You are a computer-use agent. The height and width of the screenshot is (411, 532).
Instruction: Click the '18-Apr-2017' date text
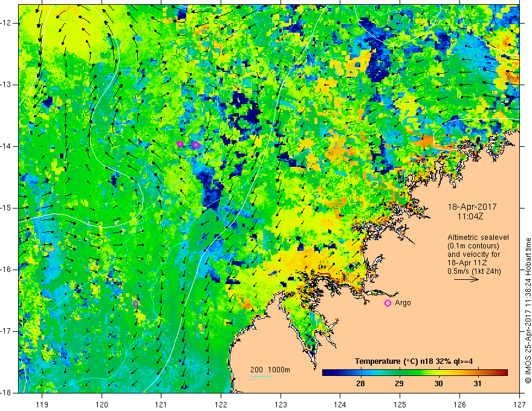[472, 207]
